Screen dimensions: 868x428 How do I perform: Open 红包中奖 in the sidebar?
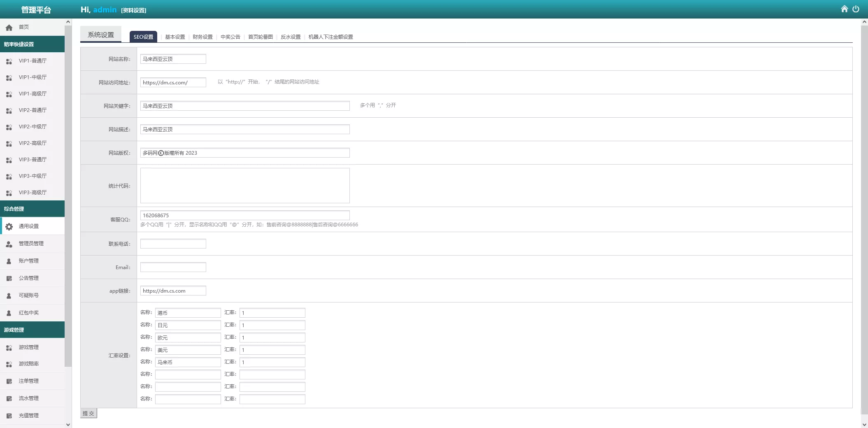[x=29, y=313]
